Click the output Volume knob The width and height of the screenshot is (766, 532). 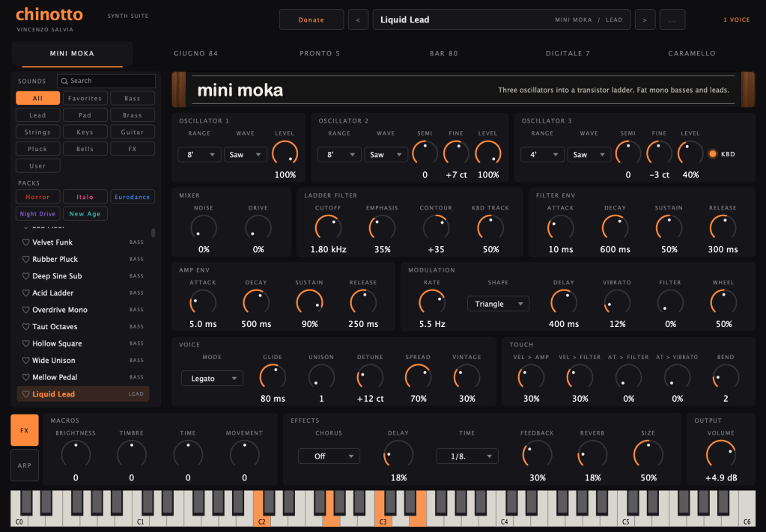721,455
